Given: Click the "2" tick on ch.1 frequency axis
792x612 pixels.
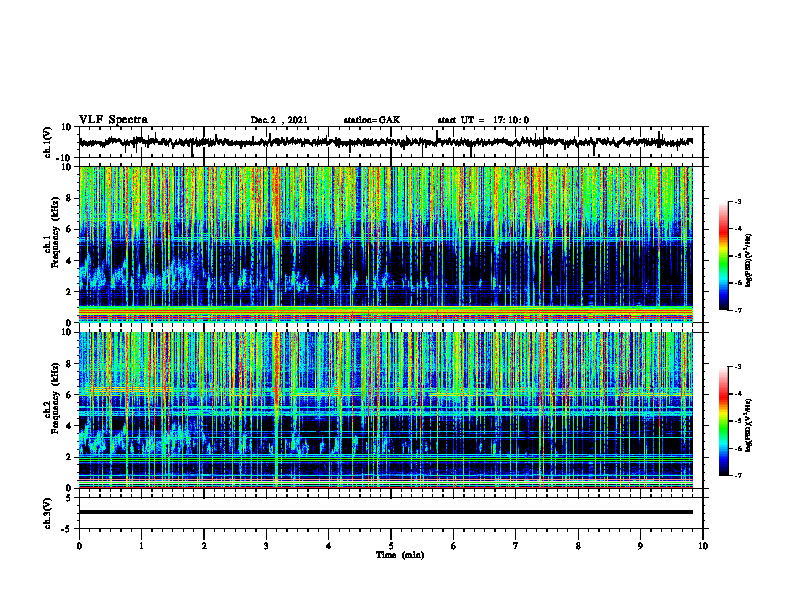Looking at the screenshot, I should (x=69, y=292).
